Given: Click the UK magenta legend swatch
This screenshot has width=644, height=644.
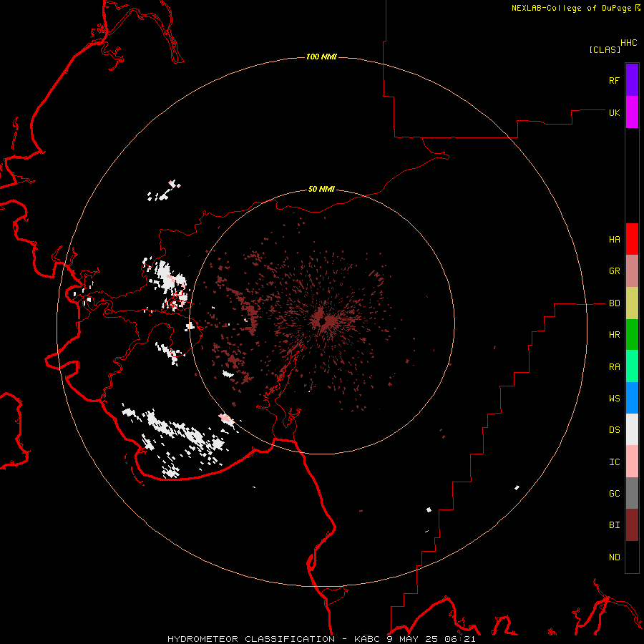Looking at the screenshot, I should (x=632, y=112).
